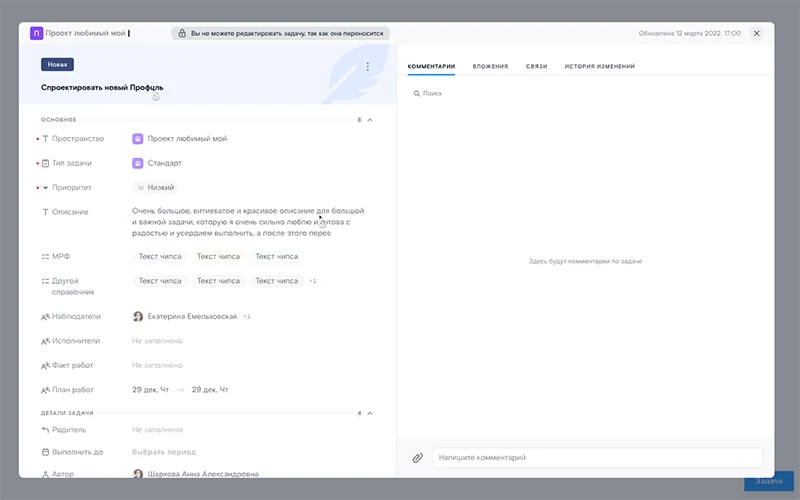Click the search magnifier icon in comments

click(417, 93)
